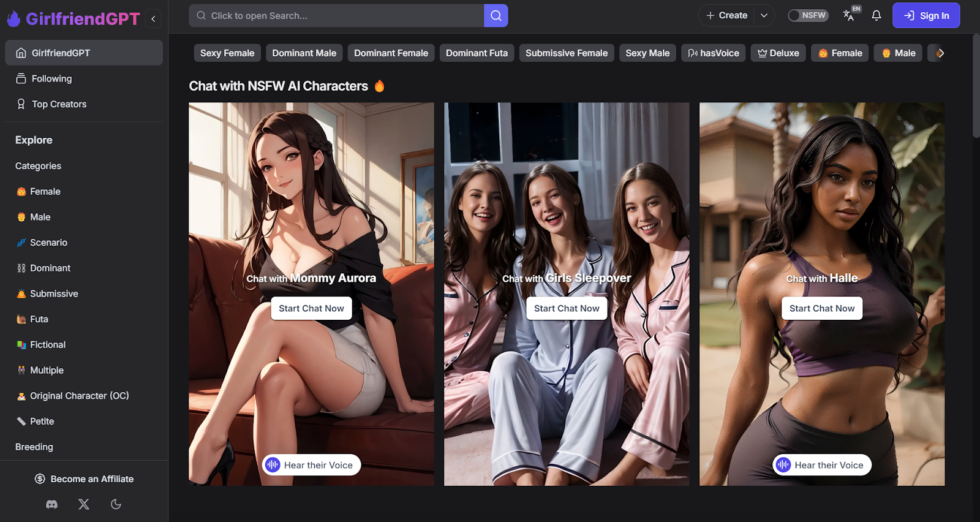Viewport: 980px width, 522px height.
Task: Open the Create dropdown arrow
Action: 764,15
